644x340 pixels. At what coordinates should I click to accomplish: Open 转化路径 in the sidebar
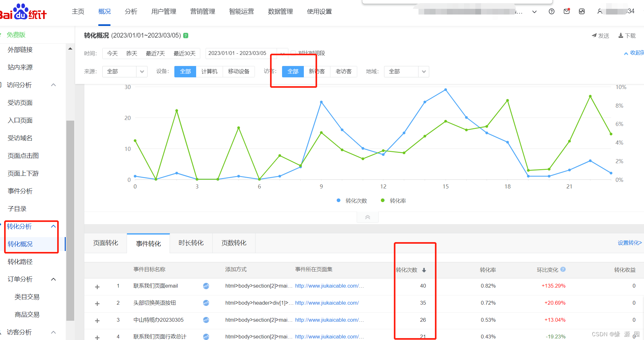20,262
